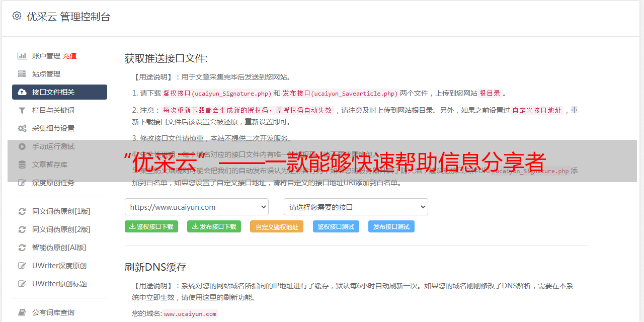Click the refresh icon beside 同义词伪原创[1版]
This screenshot has height=322, width=644.
22,211
